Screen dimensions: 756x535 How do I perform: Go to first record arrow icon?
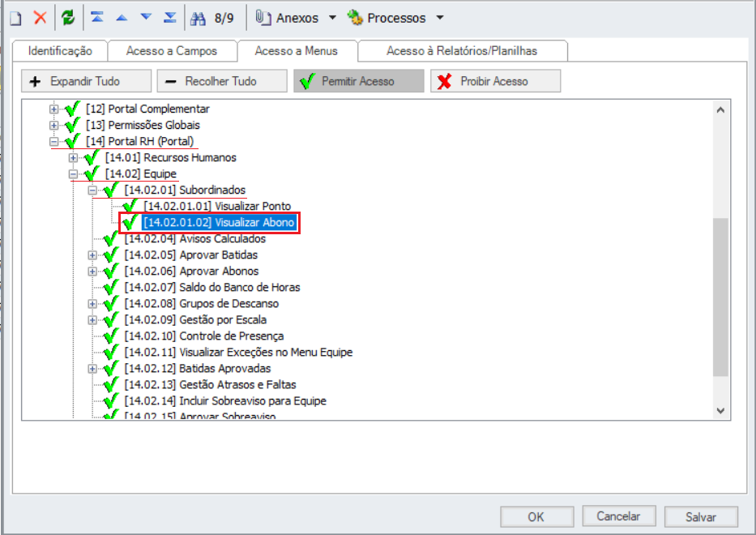coord(97,17)
